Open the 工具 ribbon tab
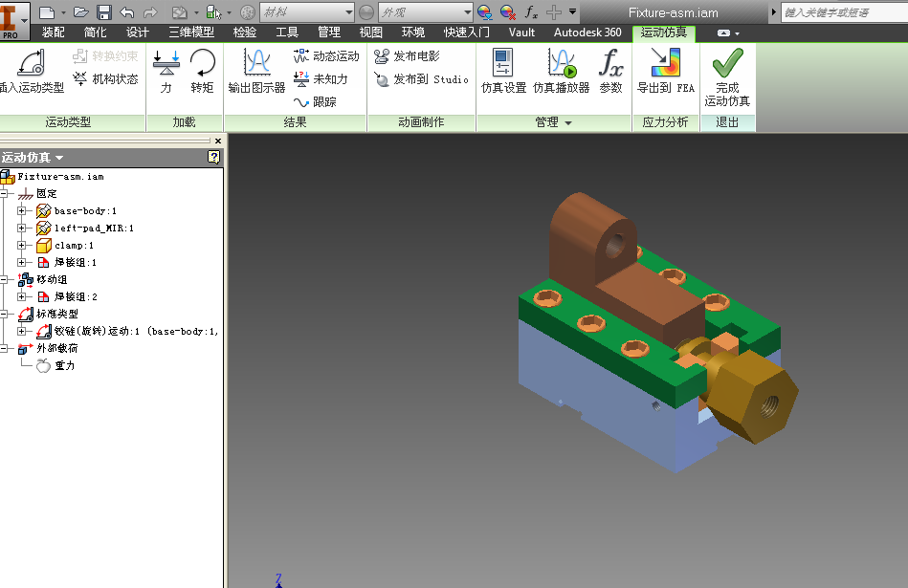The width and height of the screenshot is (908, 588). [287, 33]
